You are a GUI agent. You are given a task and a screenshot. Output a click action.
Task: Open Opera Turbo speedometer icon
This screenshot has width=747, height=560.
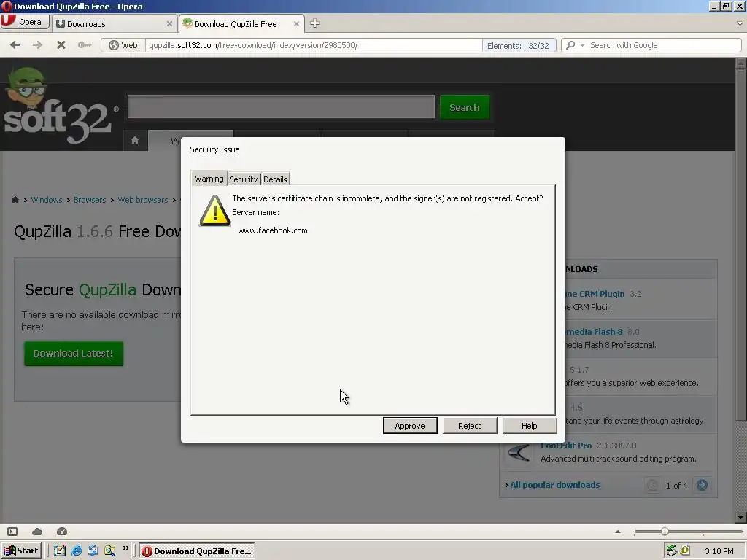click(62, 532)
